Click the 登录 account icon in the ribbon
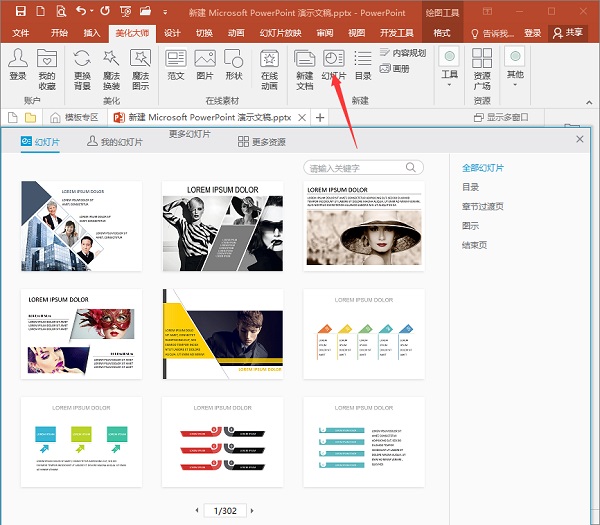This screenshot has height=525, width=600. (x=18, y=64)
